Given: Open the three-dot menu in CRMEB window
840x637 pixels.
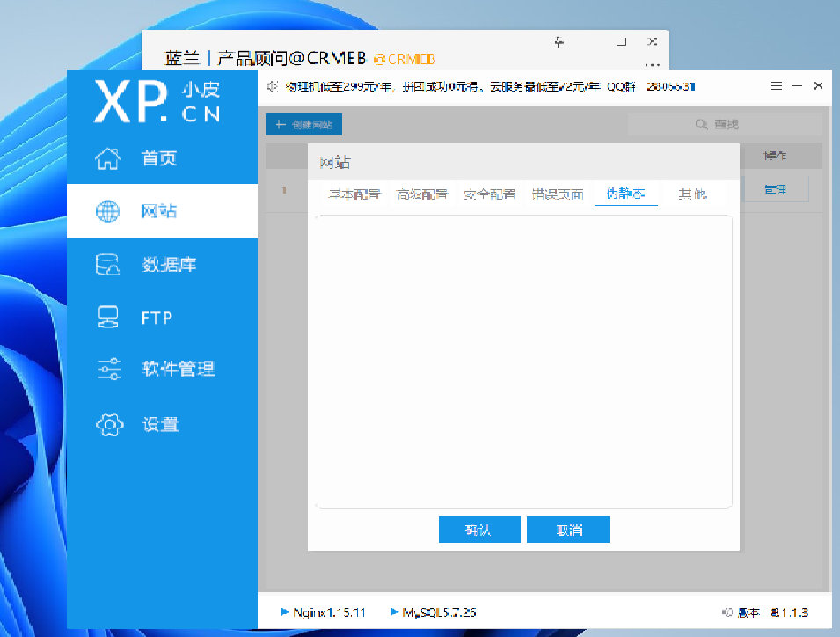Looking at the screenshot, I should [653, 65].
